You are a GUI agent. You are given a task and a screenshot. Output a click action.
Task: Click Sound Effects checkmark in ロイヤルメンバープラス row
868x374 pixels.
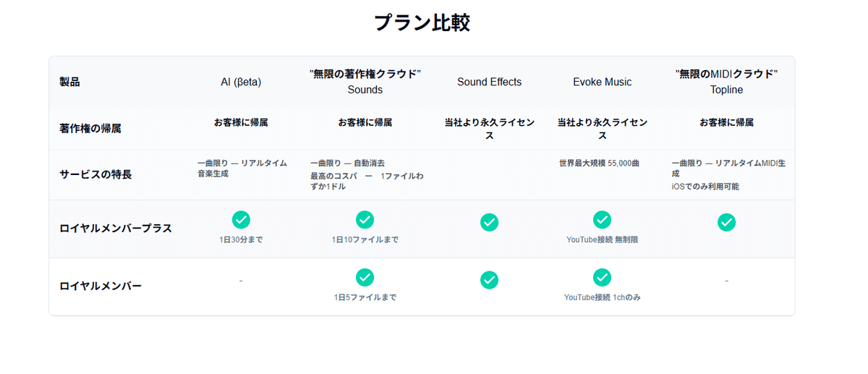(490, 222)
